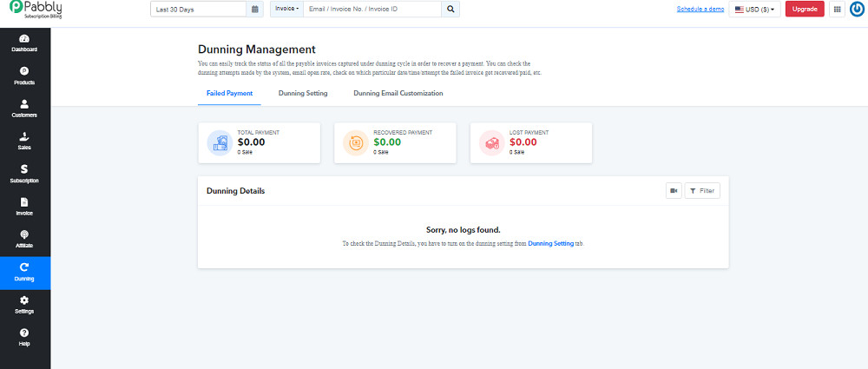This screenshot has width=868, height=369.
Task: Switch to Dunning Email Customization tab
Action: tap(398, 94)
